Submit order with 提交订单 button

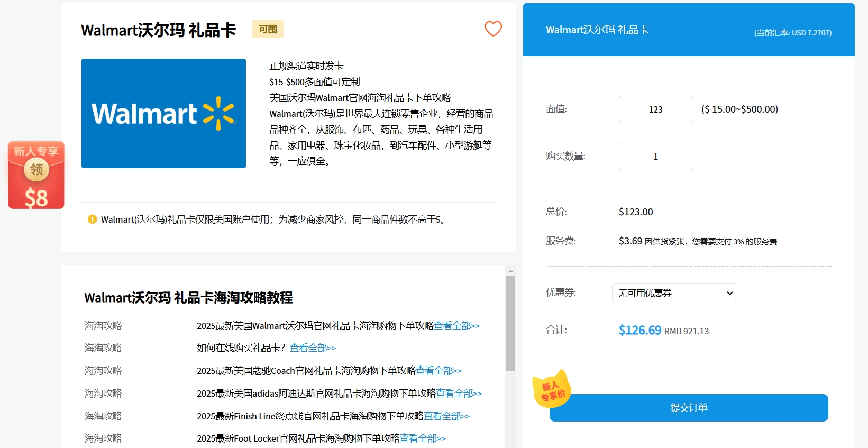(689, 408)
